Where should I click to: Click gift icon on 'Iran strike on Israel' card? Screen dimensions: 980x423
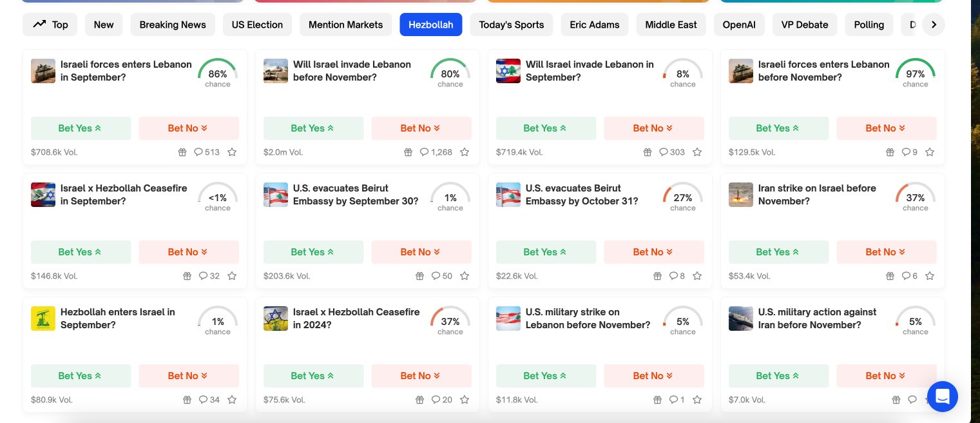890,276
